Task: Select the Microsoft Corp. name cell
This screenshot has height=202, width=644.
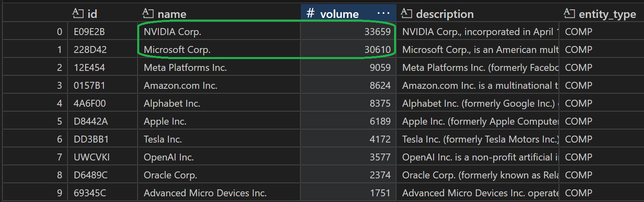Action: (219, 50)
